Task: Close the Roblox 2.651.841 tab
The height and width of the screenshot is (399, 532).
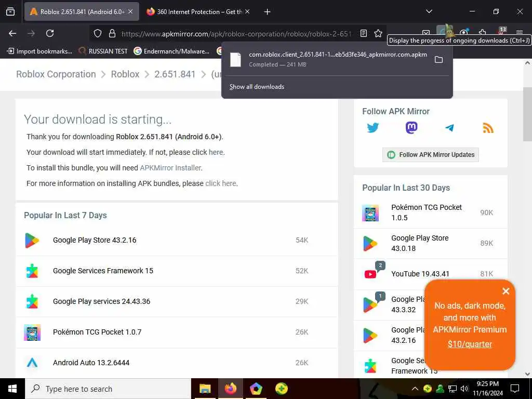Action: (130, 11)
